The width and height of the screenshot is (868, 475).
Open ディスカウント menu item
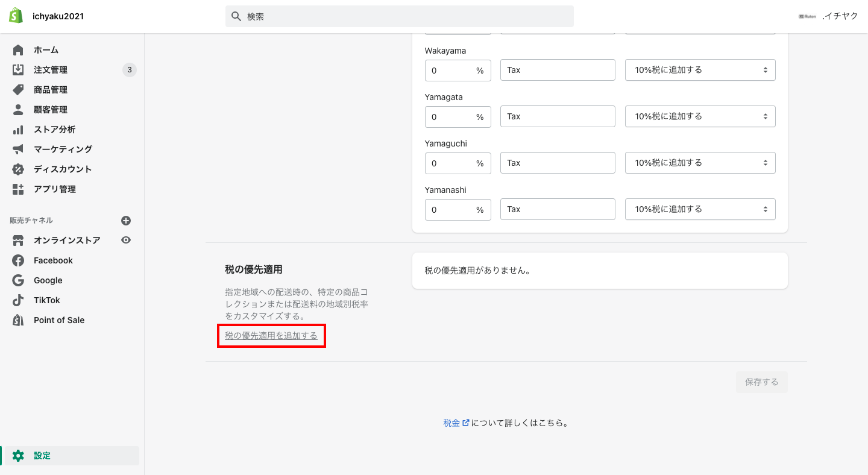pos(63,169)
